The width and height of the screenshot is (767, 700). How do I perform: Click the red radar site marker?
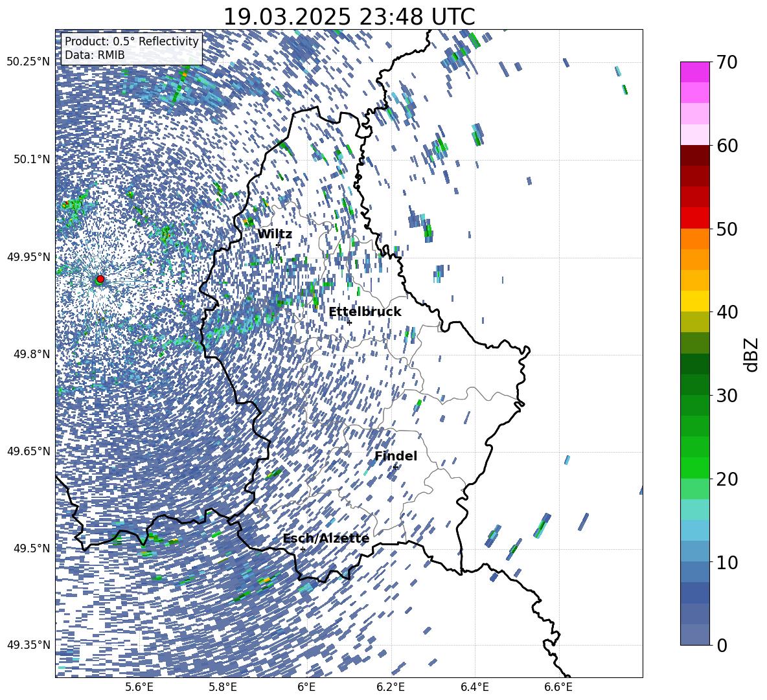(100, 278)
